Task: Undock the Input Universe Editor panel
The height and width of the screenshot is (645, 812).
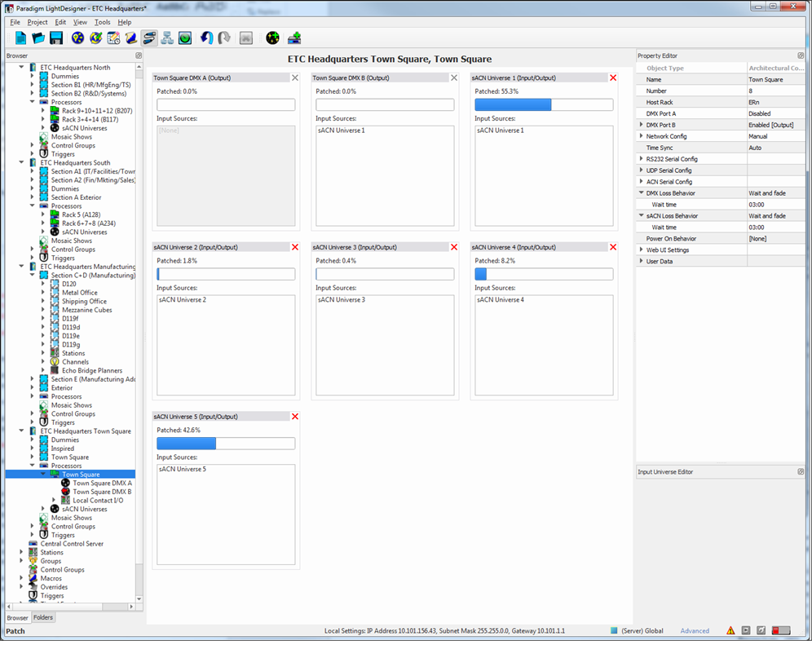Action: (801, 471)
